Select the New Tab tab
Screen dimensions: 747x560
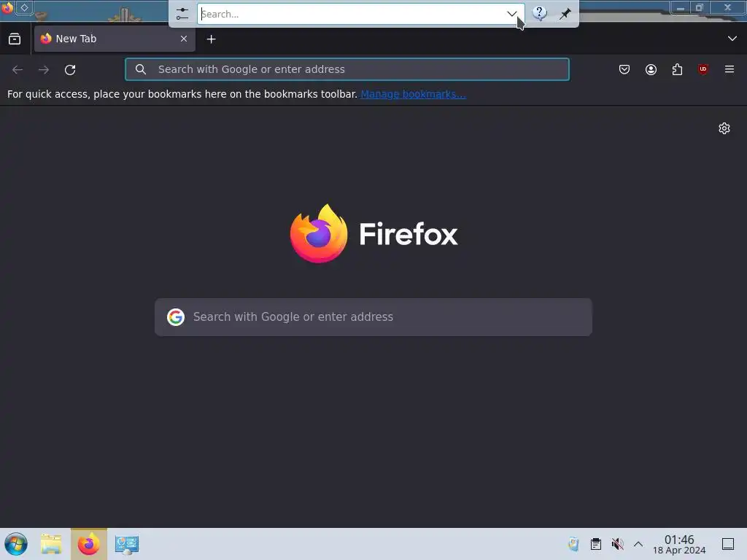click(115, 39)
